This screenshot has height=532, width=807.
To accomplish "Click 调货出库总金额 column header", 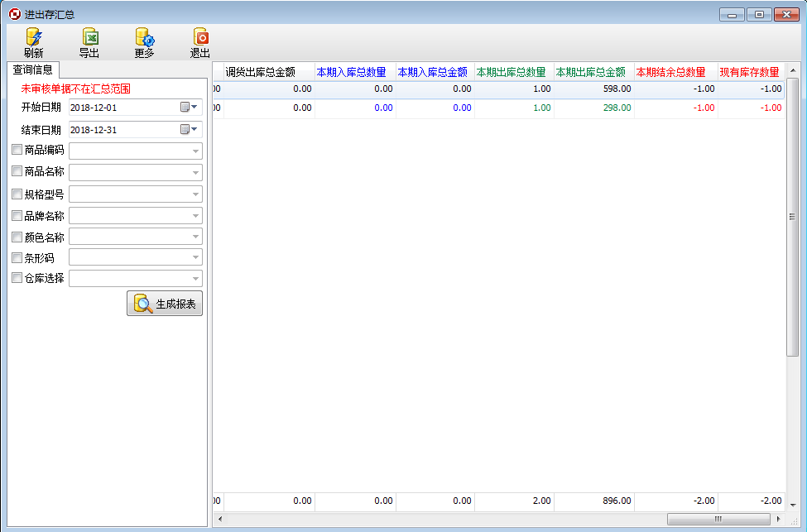I will click(270, 72).
